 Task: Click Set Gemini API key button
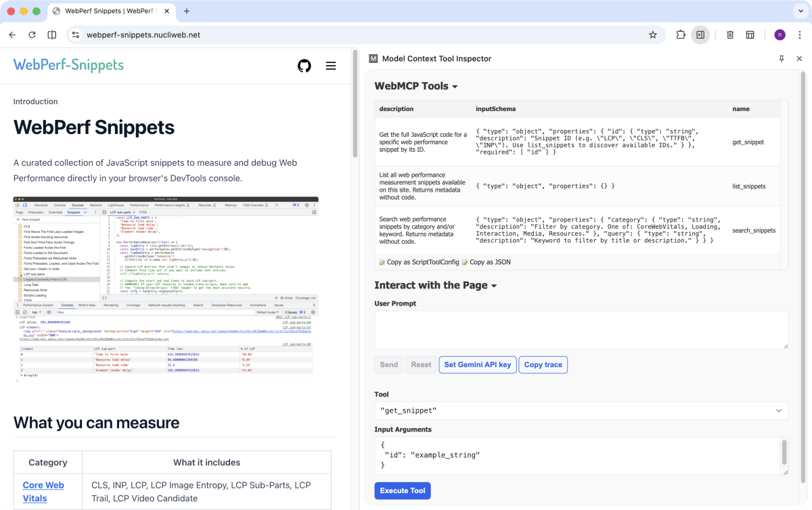click(477, 364)
